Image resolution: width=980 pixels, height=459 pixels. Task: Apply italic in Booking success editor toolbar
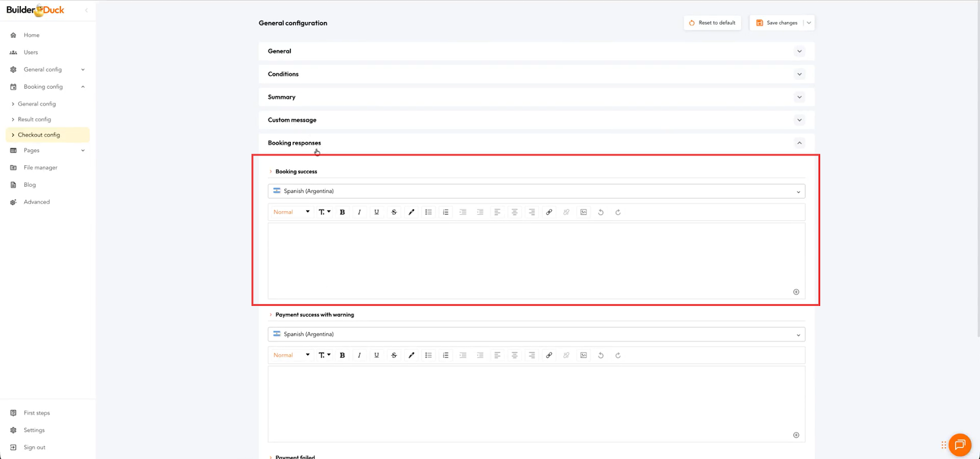[360, 212]
